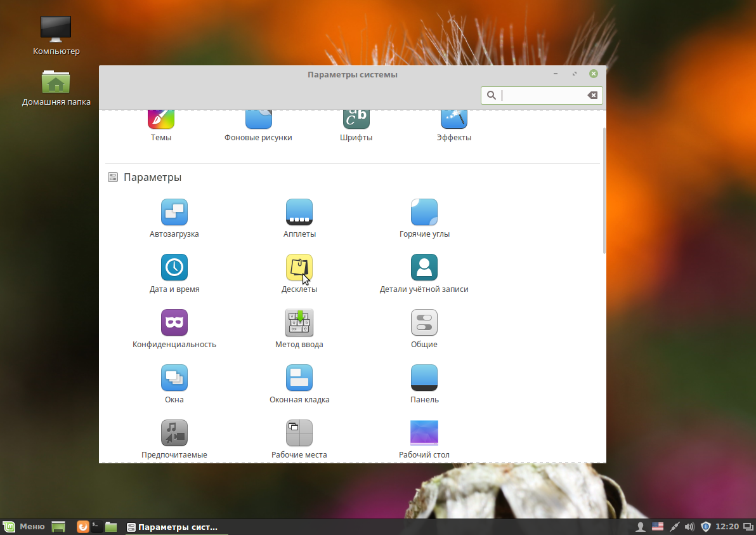Open the Темы (Themes) settings

[x=160, y=124]
